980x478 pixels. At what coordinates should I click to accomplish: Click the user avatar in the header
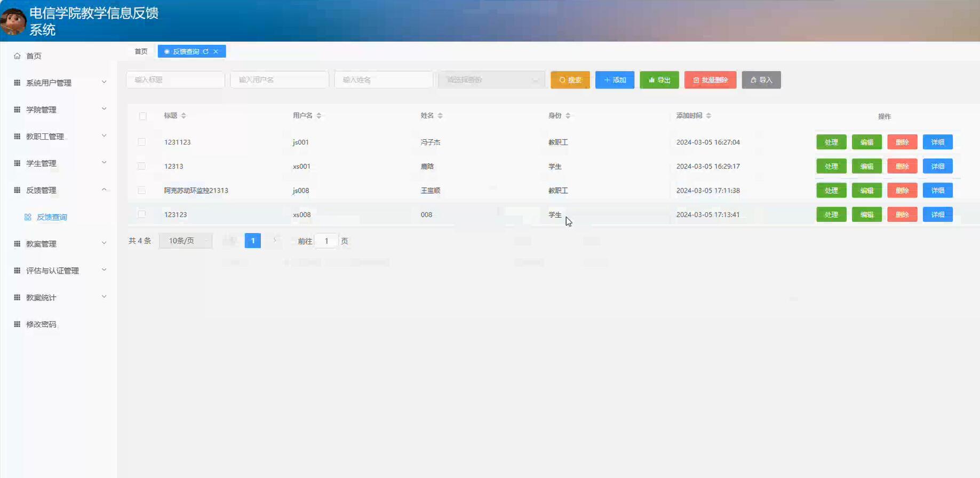[x=13, y=21]
